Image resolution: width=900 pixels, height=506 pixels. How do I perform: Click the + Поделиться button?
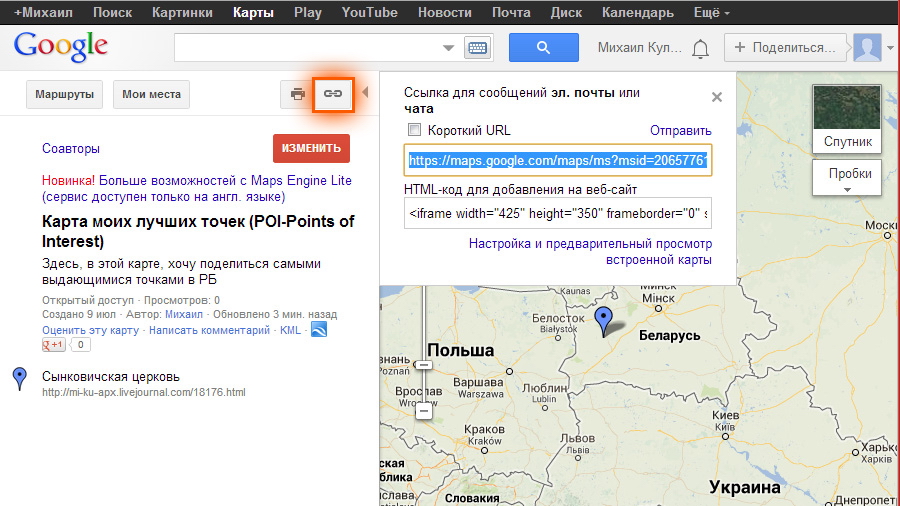(785, 48)
